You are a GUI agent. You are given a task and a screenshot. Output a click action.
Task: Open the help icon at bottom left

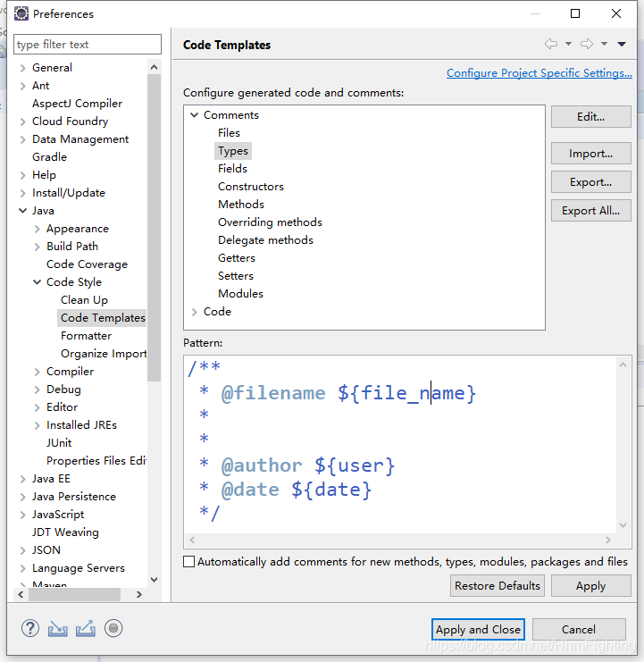point(30,628)
